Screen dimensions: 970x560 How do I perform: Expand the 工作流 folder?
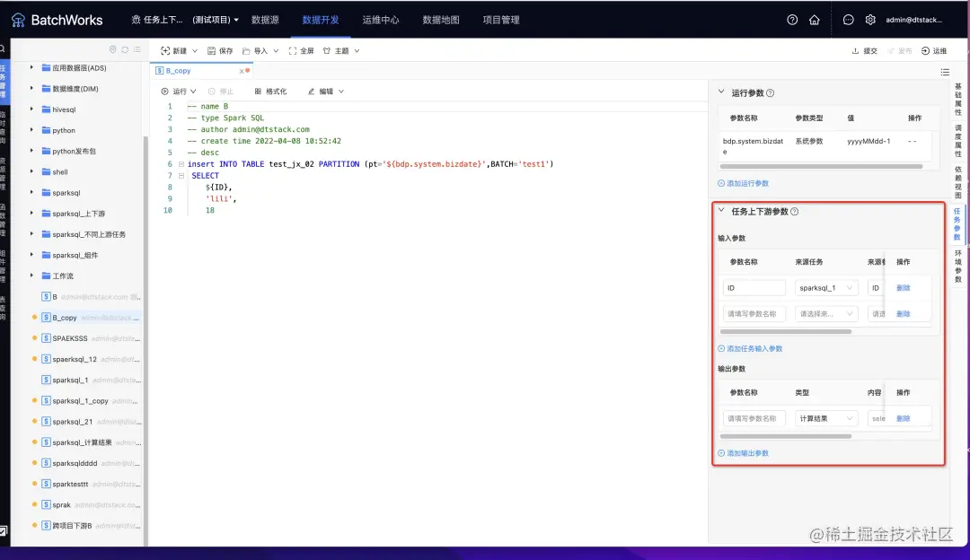click(x=31, y=276)
